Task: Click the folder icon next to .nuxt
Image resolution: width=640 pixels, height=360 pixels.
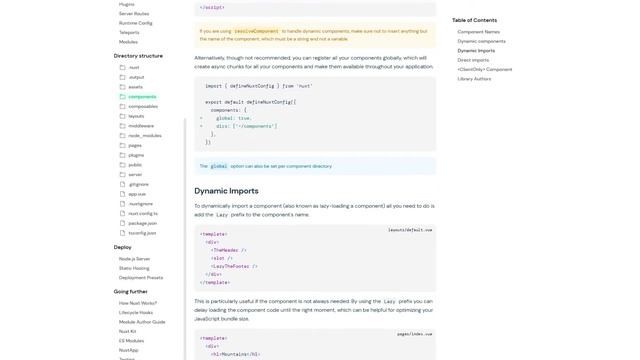Action: click(x=122, y=67)
